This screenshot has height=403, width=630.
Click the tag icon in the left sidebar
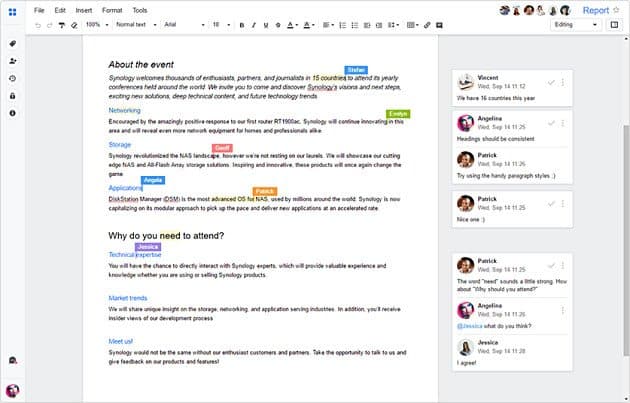12,43
